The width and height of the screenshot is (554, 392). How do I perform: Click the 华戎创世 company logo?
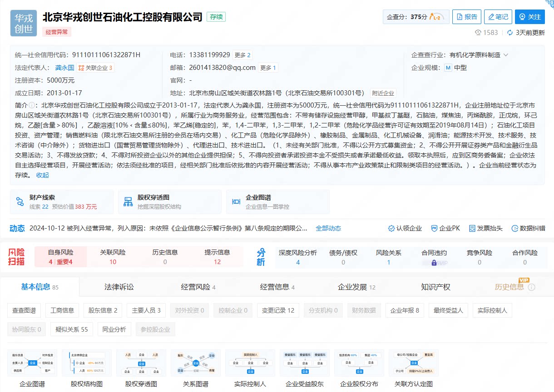coord(24,23)
